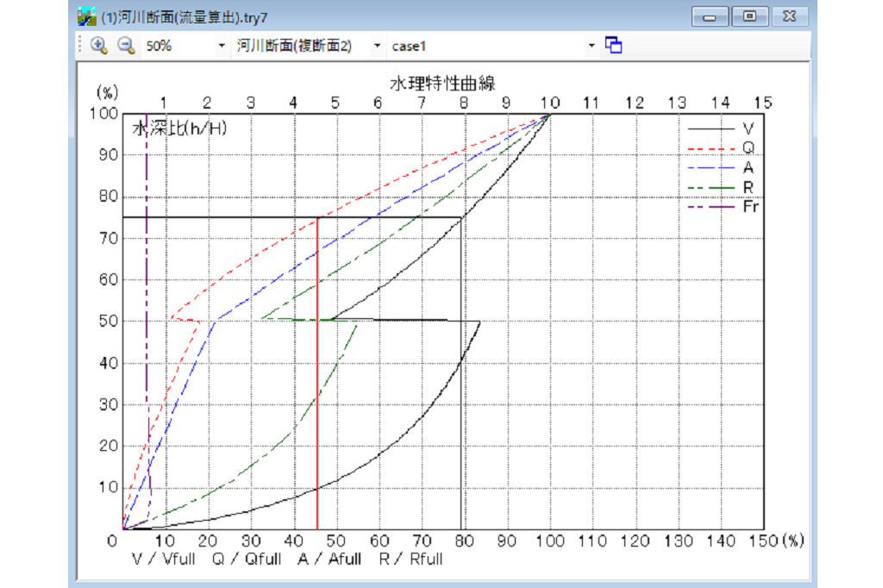Click the zoom out magnifier icon
Viewport: 883px width, 588px height.
pyautogui.click(x=126, y=46)
